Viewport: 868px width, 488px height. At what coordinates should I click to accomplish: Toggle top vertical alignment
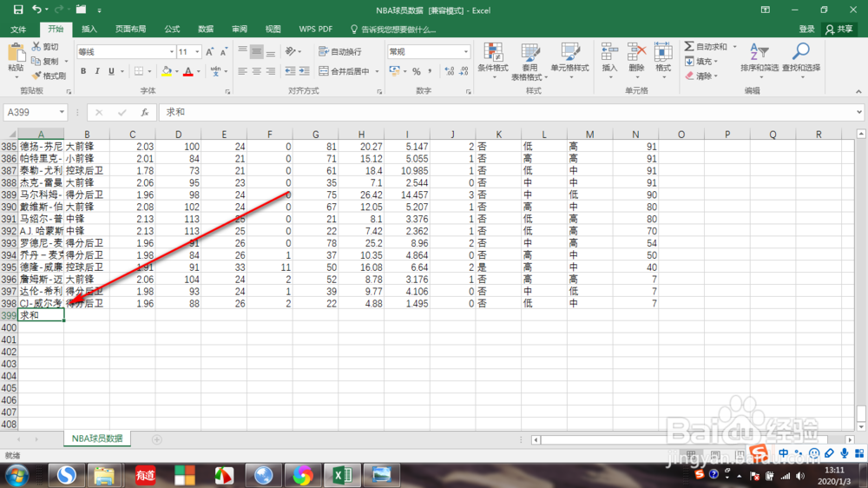click(242, 51)
